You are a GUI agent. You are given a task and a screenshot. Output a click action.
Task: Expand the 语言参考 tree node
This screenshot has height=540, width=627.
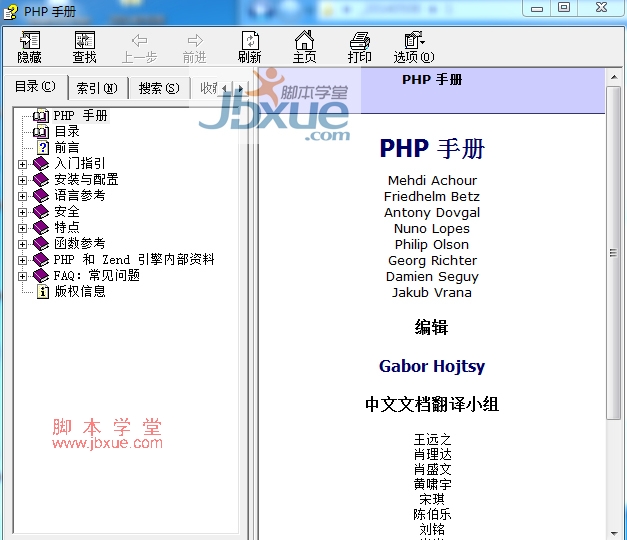22,196
